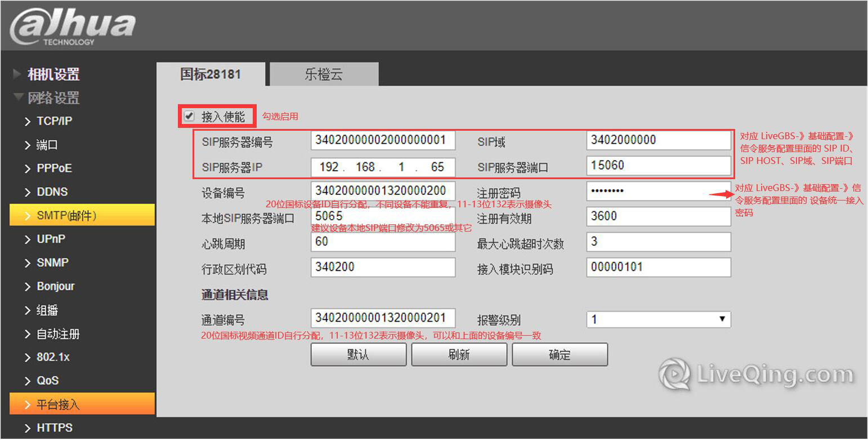The height and width of the screenshot is (440, 868).
Task: Uncheck the 接入使能 enable checkbox
Action: coord(188,116)
